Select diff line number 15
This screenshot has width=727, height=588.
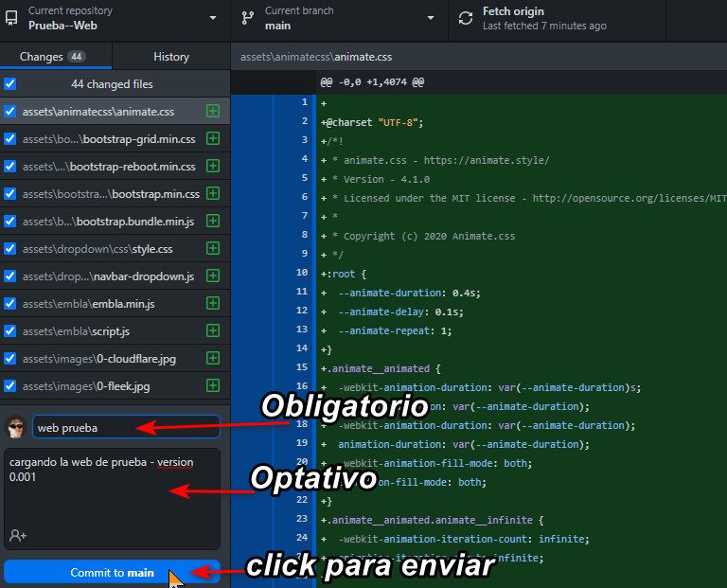[x=302, y=366]
